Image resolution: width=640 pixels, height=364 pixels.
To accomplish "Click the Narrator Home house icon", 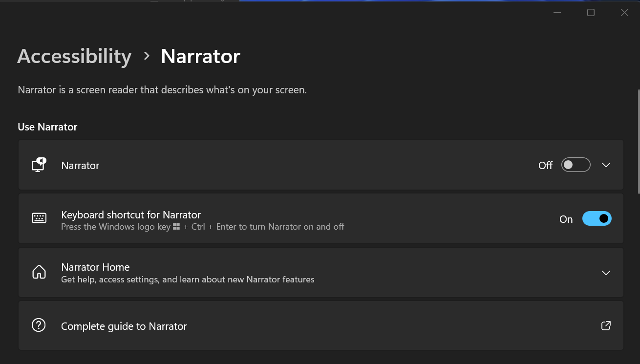I will click(x=39, y=272).
